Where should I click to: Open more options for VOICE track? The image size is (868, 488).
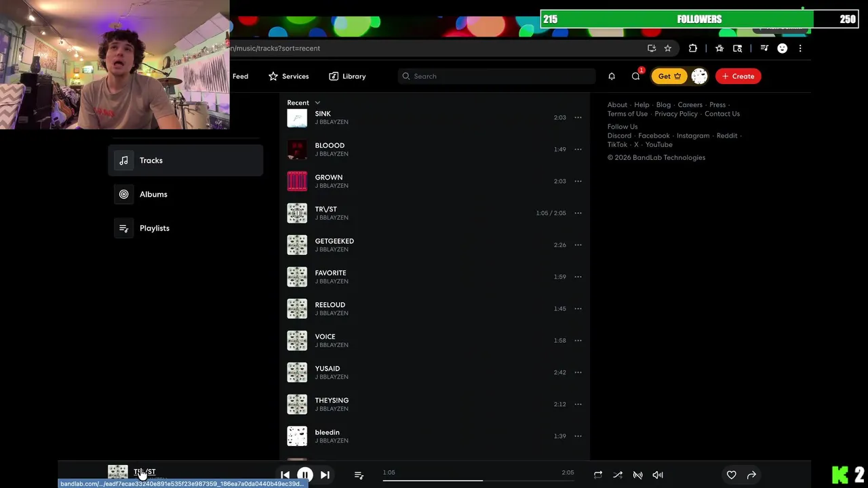click(578, 341)
